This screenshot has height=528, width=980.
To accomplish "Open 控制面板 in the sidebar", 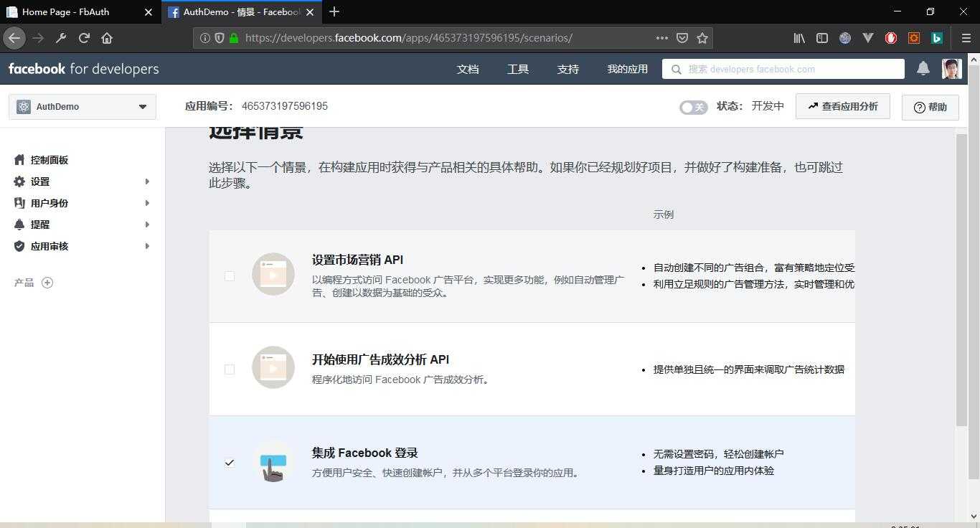I will tap(50, 160).
